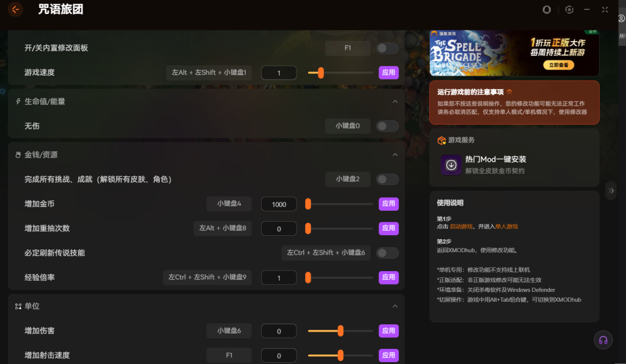Click the double-chevron panel collapse icon
Image resolution: width=626 pixels, height=364 pixels.
point(611,191)
